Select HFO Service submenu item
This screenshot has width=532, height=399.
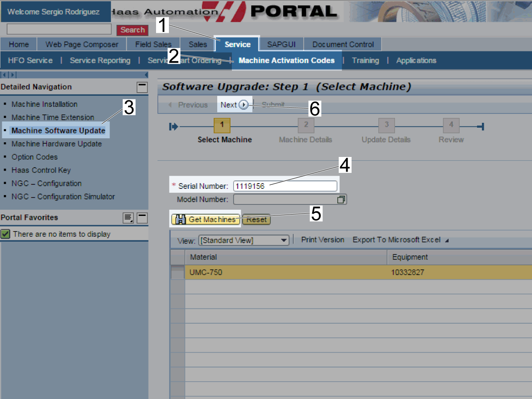tap(30, 60)
